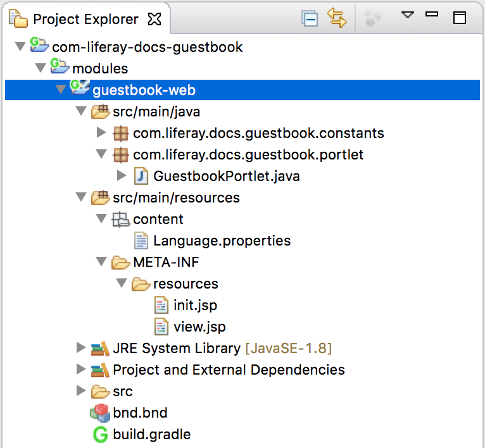Collapse com.liferay.docs.guestbook.portlet package

(x=101, y=154)
